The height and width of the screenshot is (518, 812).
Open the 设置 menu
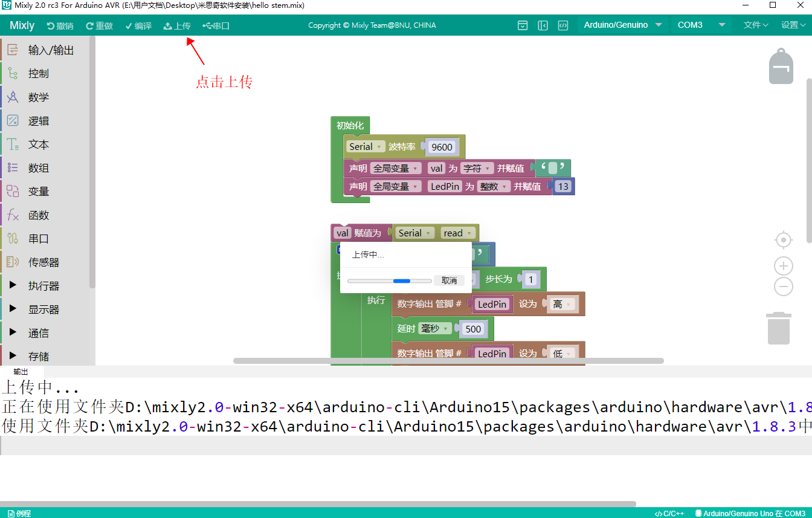click(x=793, y=25)
